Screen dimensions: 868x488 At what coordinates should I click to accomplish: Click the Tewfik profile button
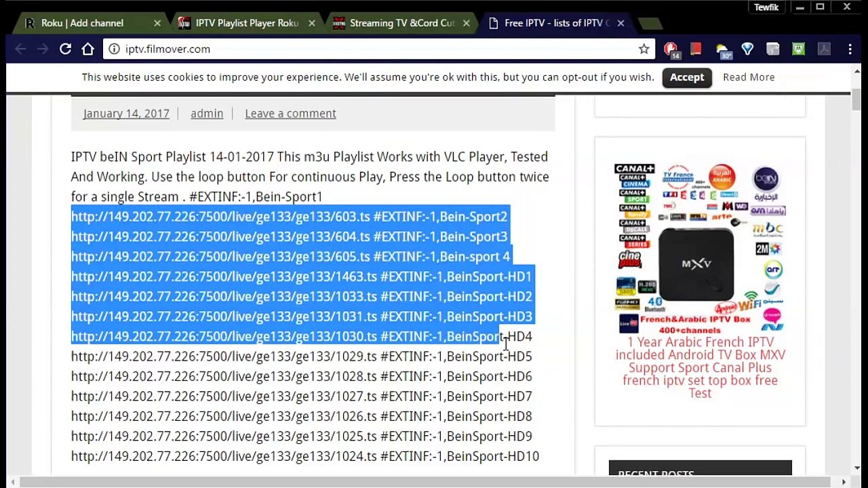coord(766,7)
